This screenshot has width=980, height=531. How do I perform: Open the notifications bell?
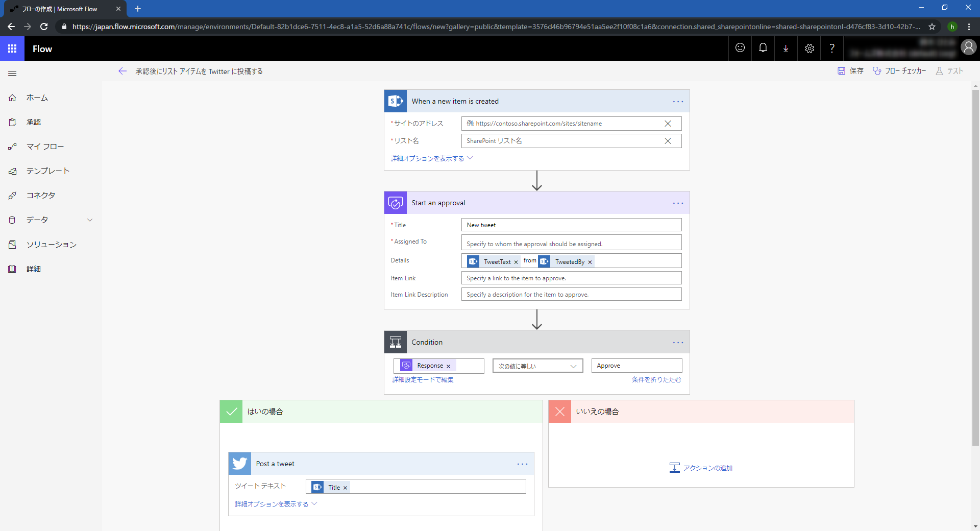(763, 48)
